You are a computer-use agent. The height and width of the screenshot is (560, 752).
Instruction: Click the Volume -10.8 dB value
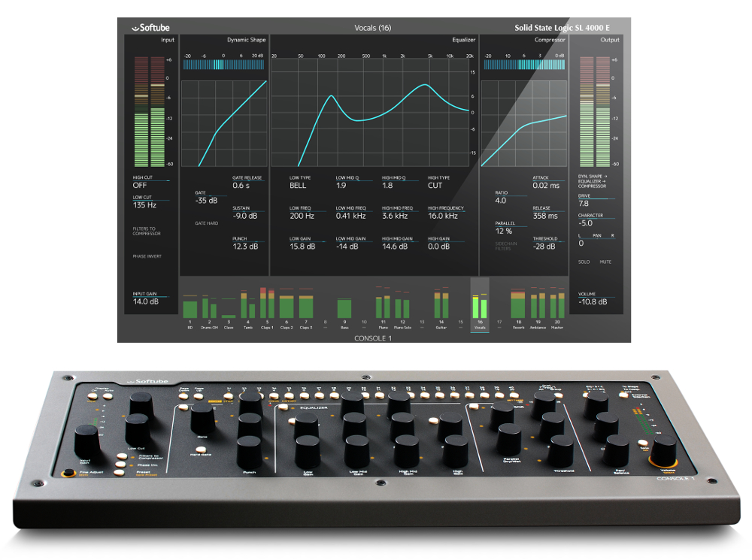pos(593,302)
